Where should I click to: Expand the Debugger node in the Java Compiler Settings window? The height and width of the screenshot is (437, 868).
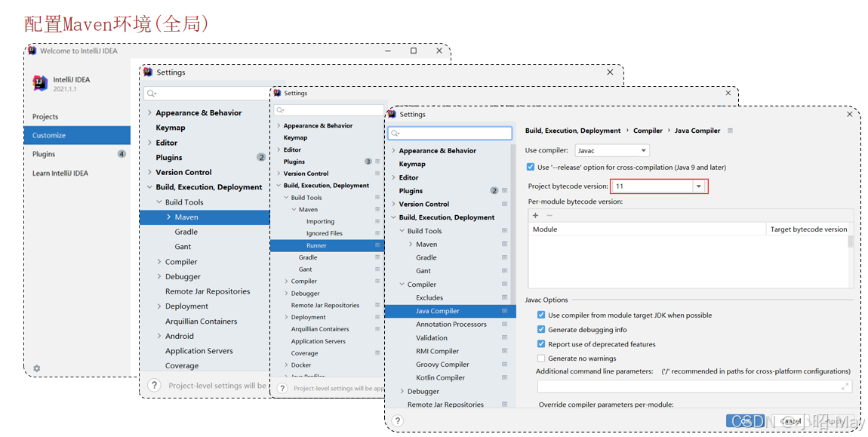click(402, 391)
